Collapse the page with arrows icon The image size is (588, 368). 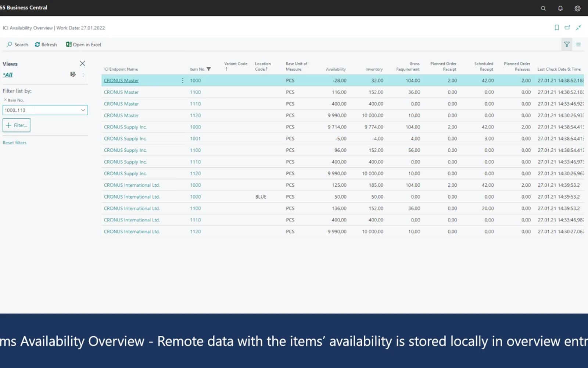578,28
